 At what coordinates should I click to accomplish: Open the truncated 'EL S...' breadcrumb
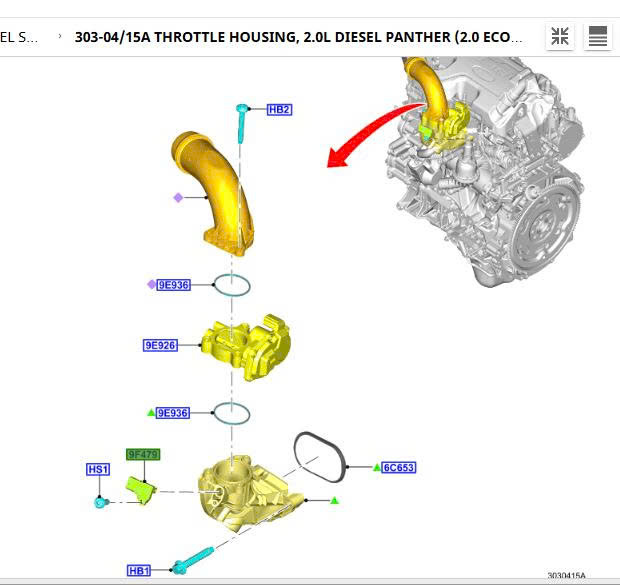pos(20,37)
